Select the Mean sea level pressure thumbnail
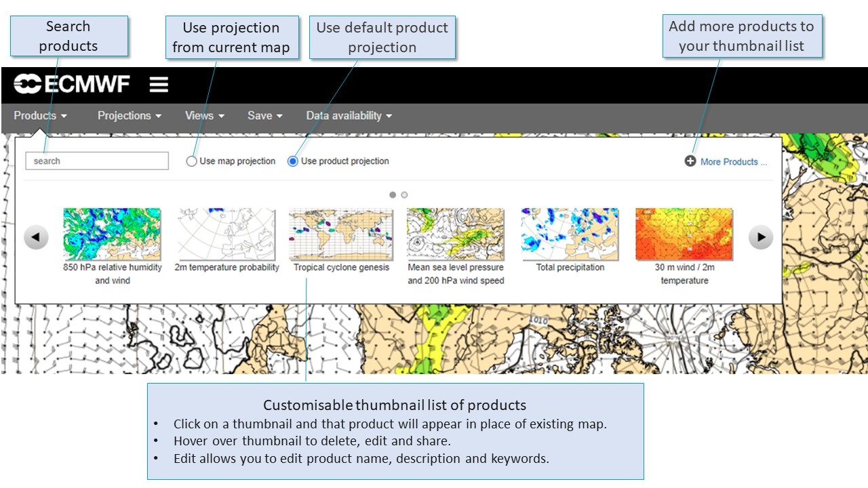This screenshot has width=868, height=488. click(456, 232)
